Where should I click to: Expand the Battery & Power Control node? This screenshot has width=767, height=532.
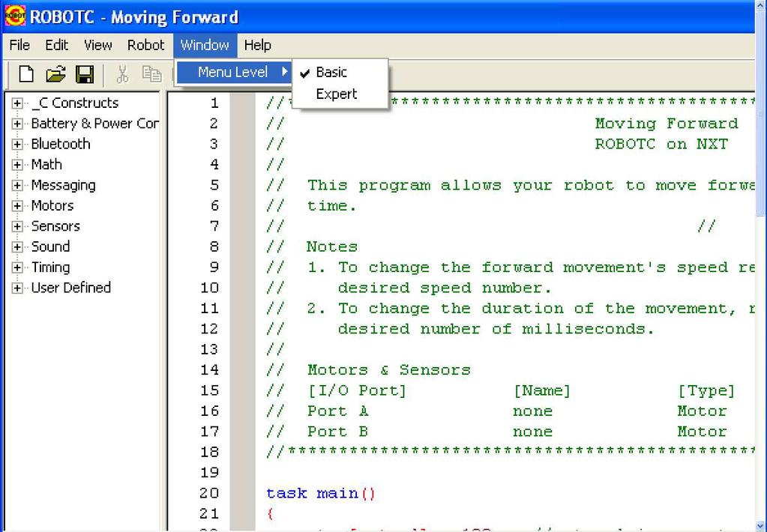pyautogui.click(x=17, y=124)
